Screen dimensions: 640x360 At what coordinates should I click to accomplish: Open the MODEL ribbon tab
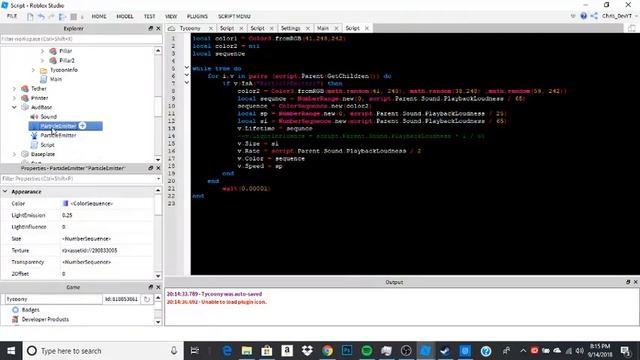(125, 16)
